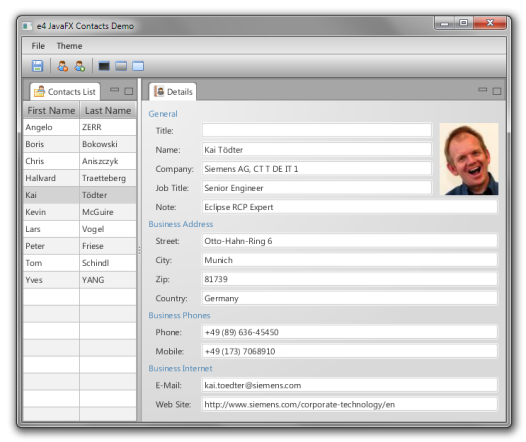The width and height of the screenshot is (526, 442).
Task: Open the Theme menu
Action: point(69,46)
